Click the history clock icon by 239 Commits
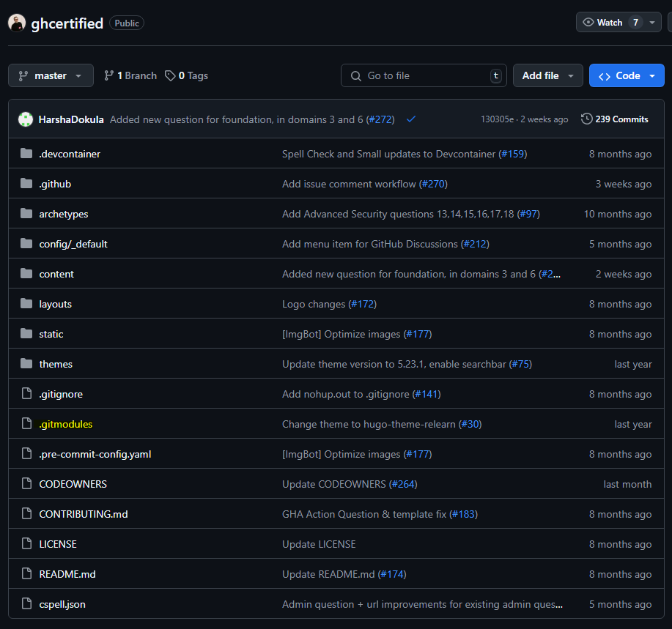 point(586,119)
